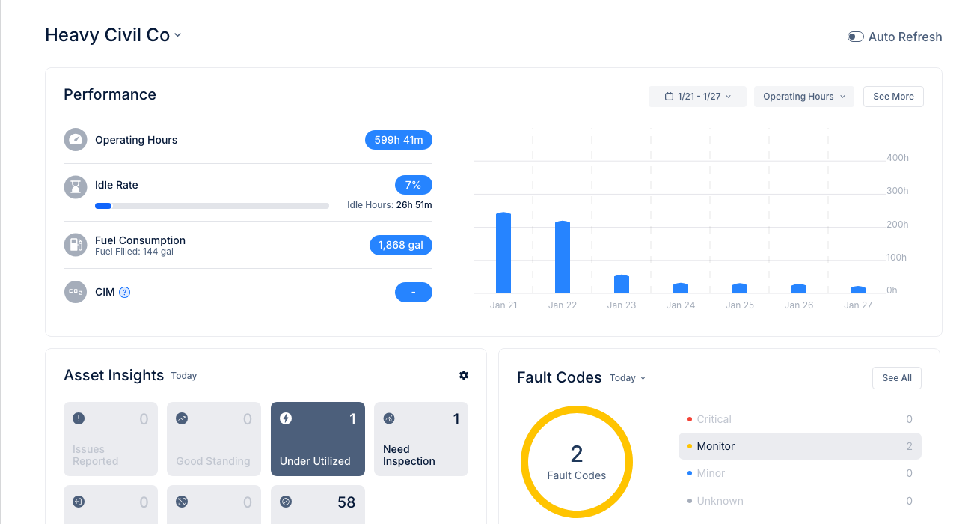
Task: Click the calendar icon in date picker
Action: 670,97
